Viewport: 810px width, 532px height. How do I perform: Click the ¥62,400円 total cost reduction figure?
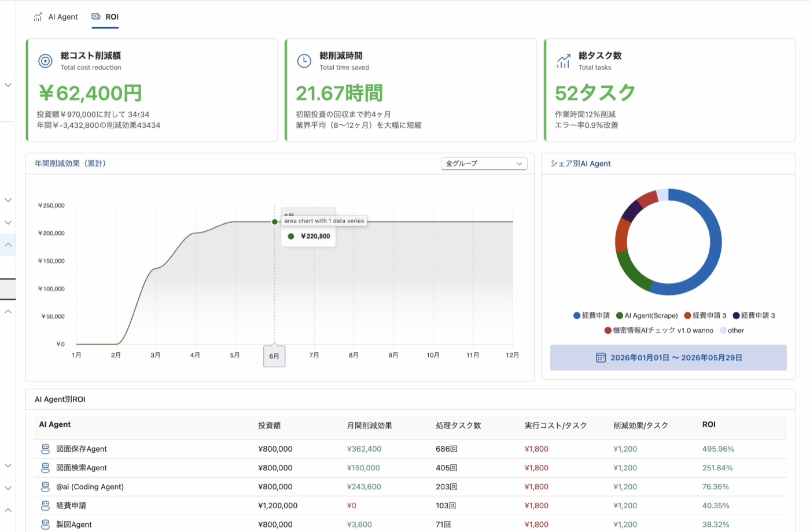(x=90, y=93)
